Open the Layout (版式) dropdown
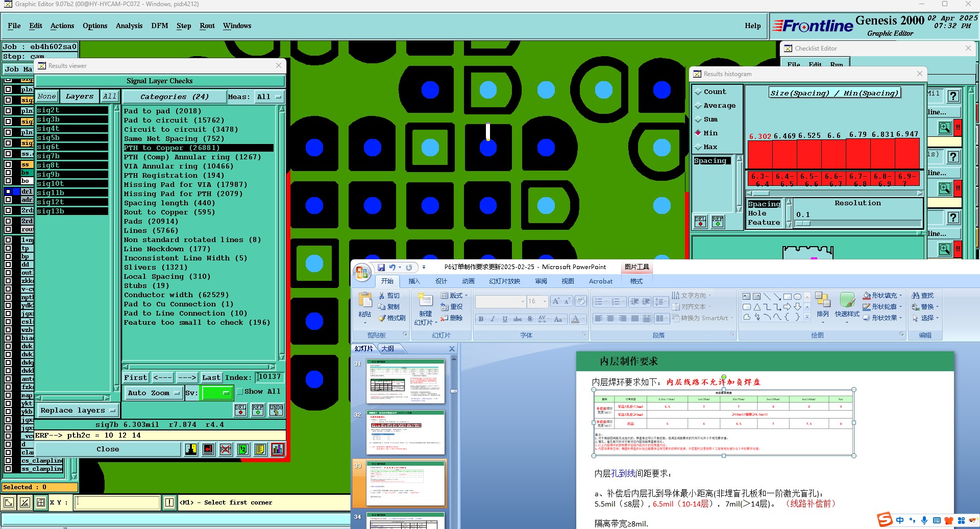The image size is (980, 529). coord(454,296)
